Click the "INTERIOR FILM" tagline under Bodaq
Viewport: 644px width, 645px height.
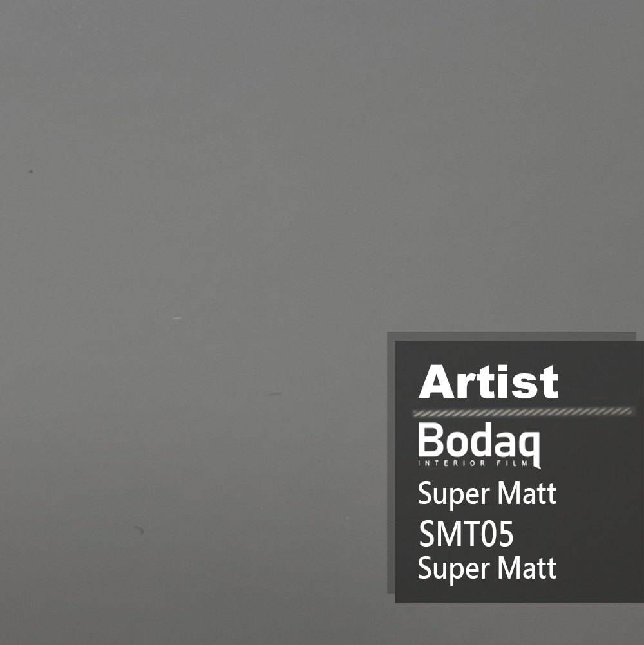473,463
